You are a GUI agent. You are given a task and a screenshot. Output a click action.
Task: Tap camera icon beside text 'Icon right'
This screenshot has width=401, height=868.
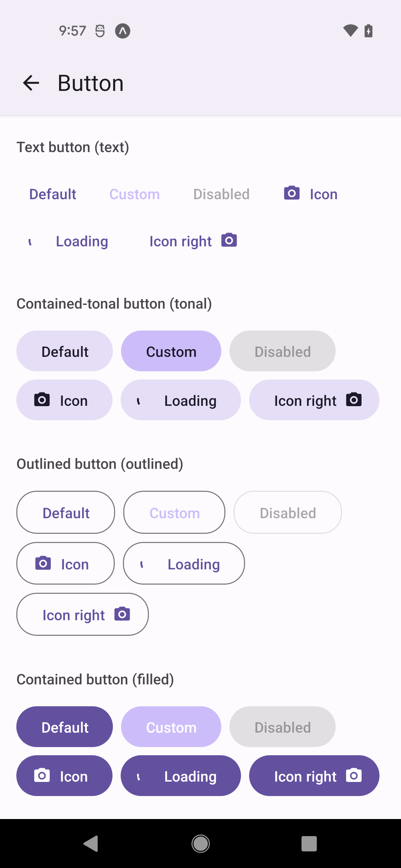point(229,240)
